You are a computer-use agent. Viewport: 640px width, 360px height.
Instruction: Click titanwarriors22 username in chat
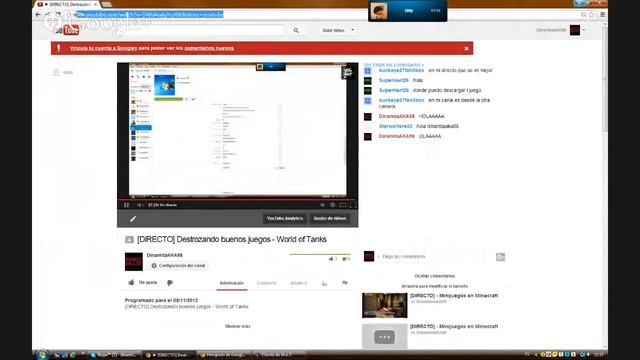[396, 127]
